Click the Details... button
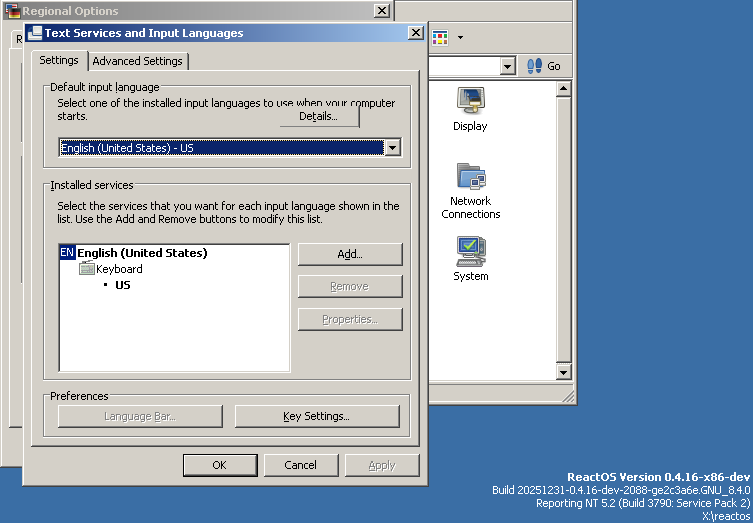The height and width of the screenshot is (523, 753). [x=318, y=116]
